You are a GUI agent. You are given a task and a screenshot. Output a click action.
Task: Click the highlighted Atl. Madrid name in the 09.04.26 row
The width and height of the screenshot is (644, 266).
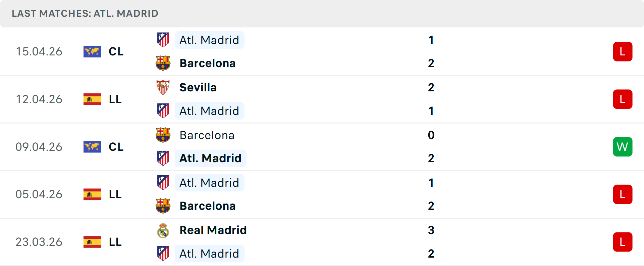coord(210,158)
